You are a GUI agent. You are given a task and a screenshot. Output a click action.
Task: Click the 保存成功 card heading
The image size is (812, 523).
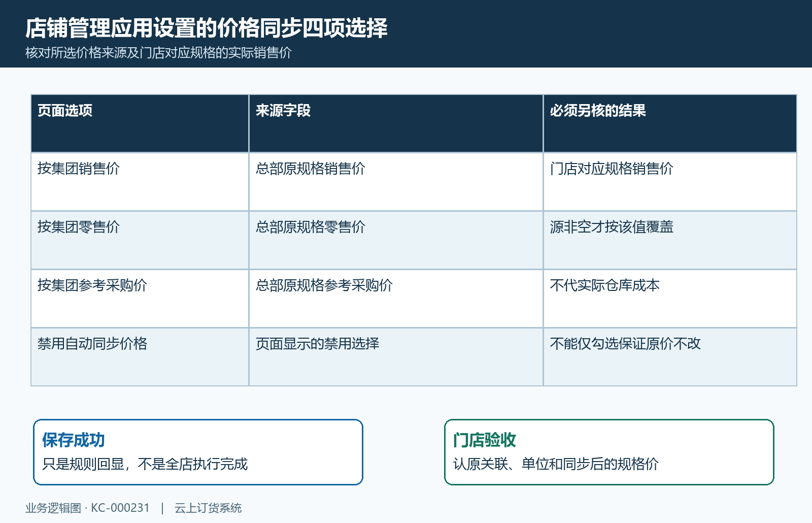click(x=74, y=440)
